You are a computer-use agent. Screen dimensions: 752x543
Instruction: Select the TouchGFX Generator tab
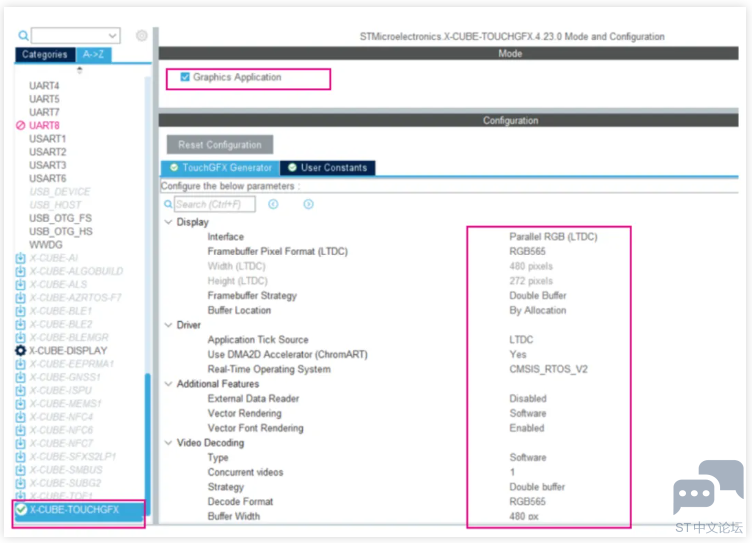tap(220, 167)
